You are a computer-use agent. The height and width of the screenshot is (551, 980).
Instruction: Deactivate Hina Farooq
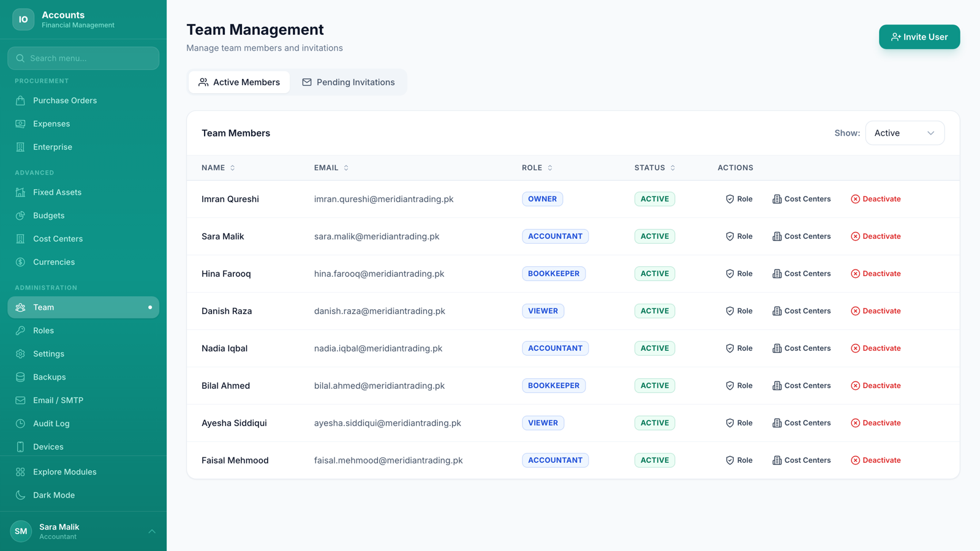875,274
